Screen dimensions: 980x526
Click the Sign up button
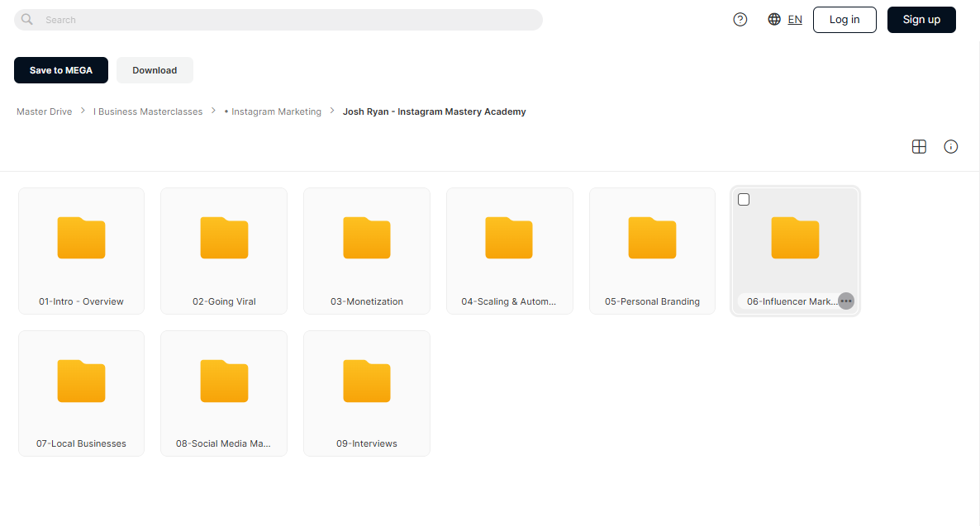tap(921, 19)
